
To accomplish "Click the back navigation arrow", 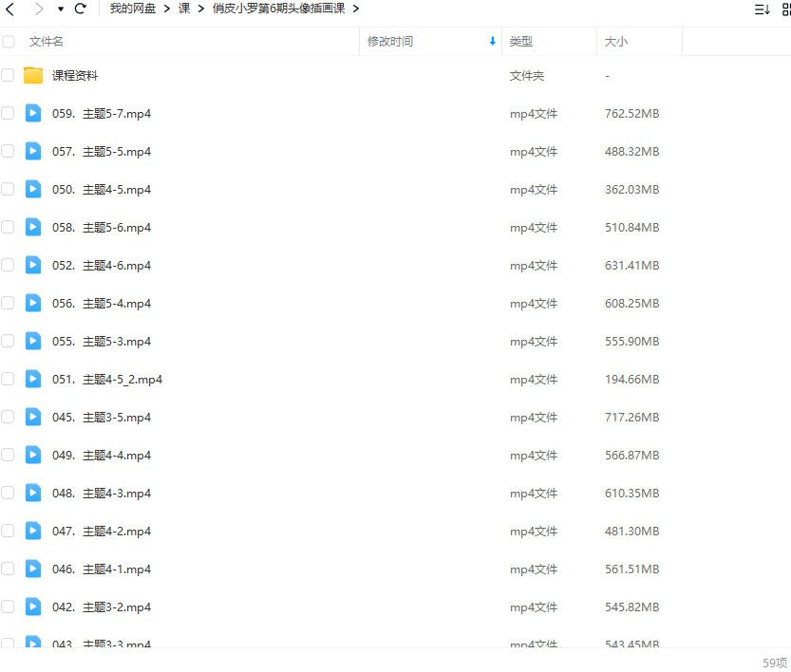I will click(x=11, y=9).
